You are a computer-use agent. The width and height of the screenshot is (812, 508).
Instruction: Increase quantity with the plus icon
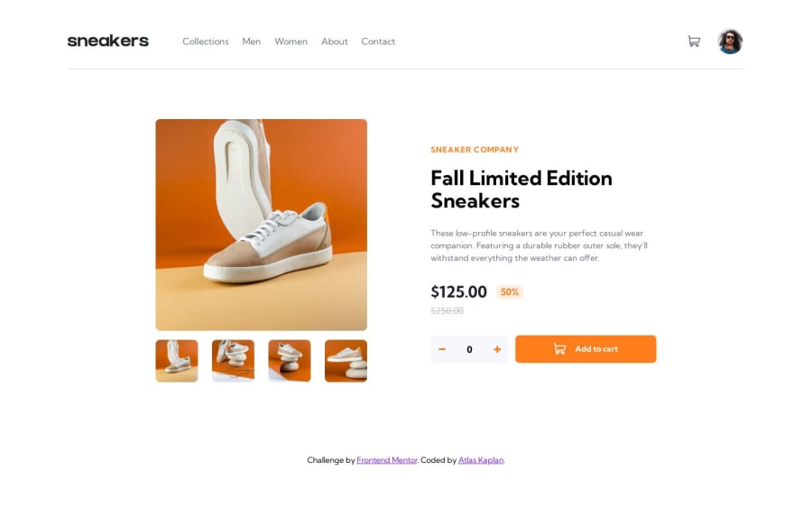click(x=497, y=349)
